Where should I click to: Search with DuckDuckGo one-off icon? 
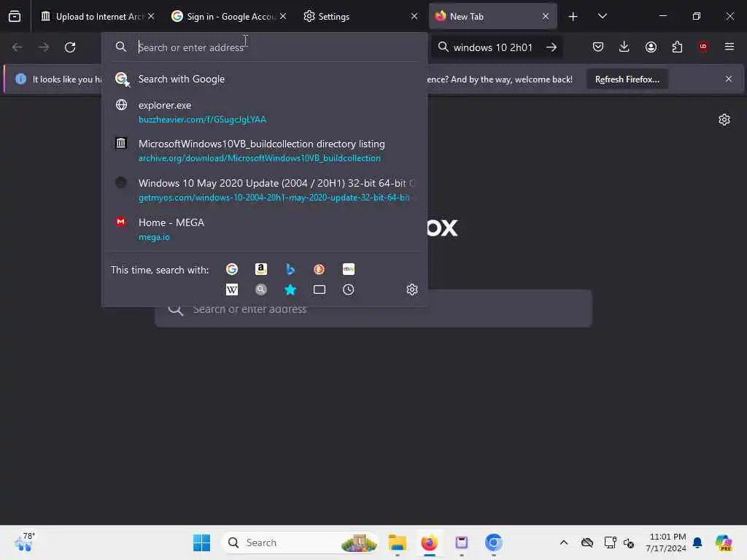[320, 269]
